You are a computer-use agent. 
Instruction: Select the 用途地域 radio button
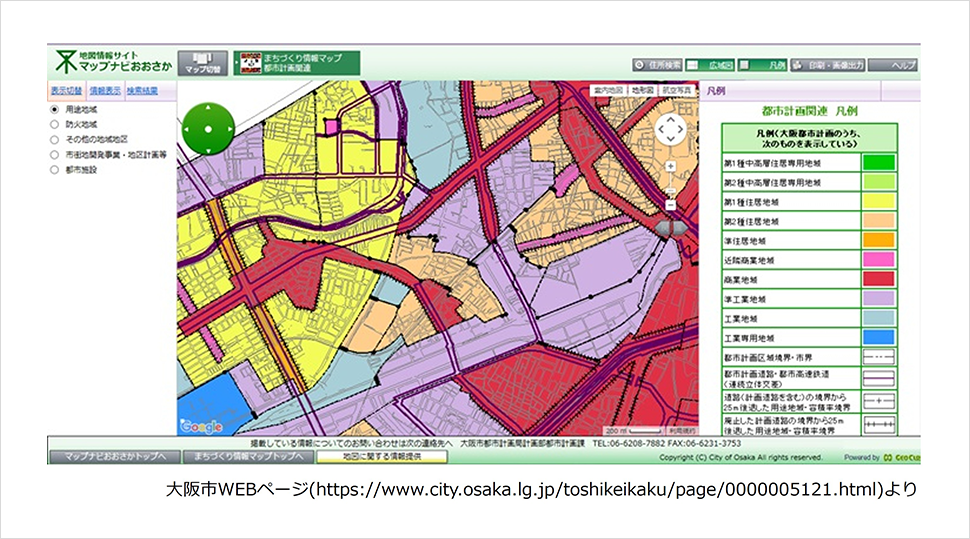click(x=55, y=109)
